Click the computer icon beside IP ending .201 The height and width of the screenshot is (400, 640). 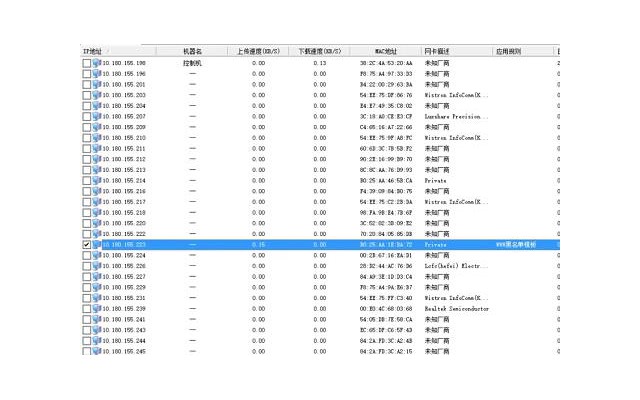click(97, 84)
